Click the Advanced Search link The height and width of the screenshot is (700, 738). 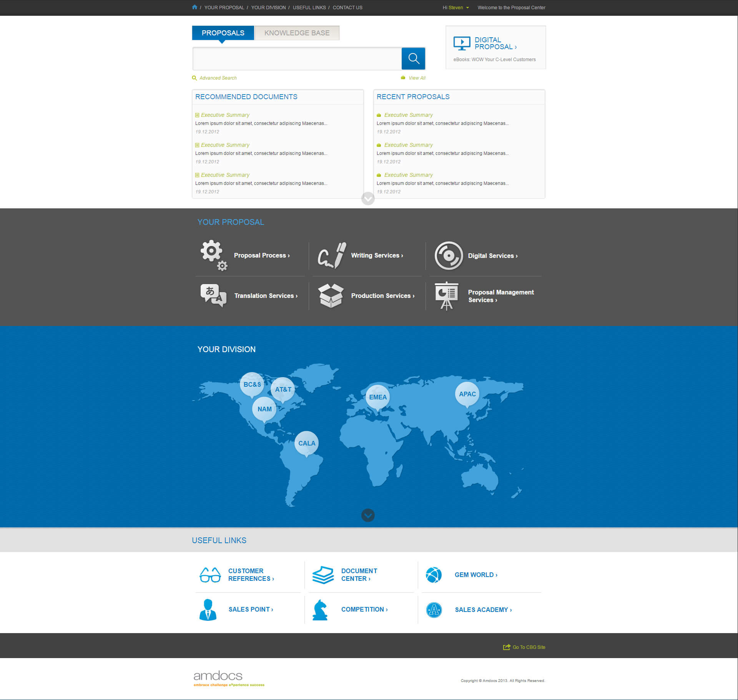click(218, 78)
